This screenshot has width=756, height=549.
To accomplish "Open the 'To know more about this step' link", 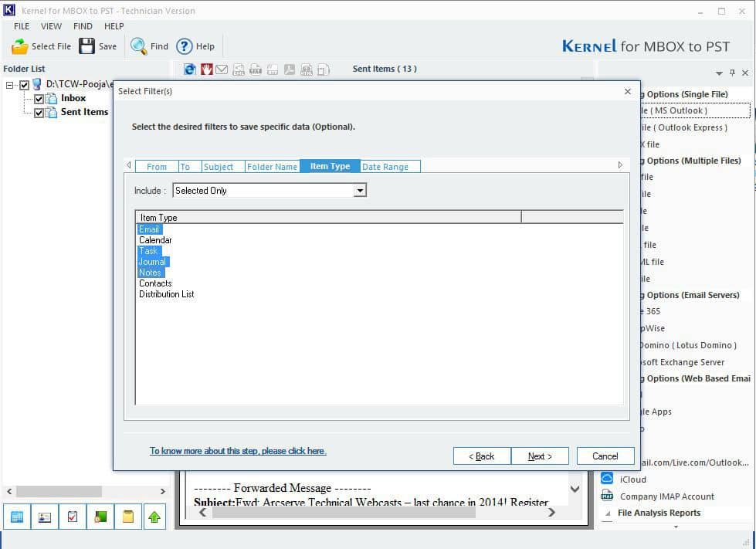I will click(x=238, y=451).
